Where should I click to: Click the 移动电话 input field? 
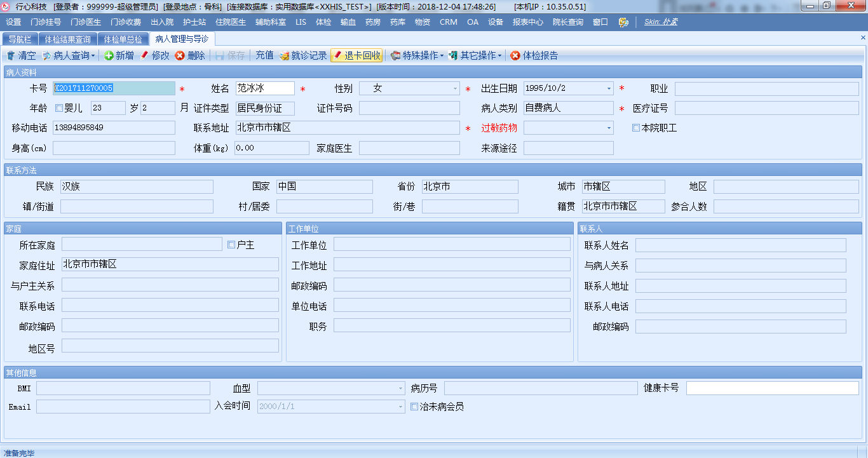[x=114, y=128]
